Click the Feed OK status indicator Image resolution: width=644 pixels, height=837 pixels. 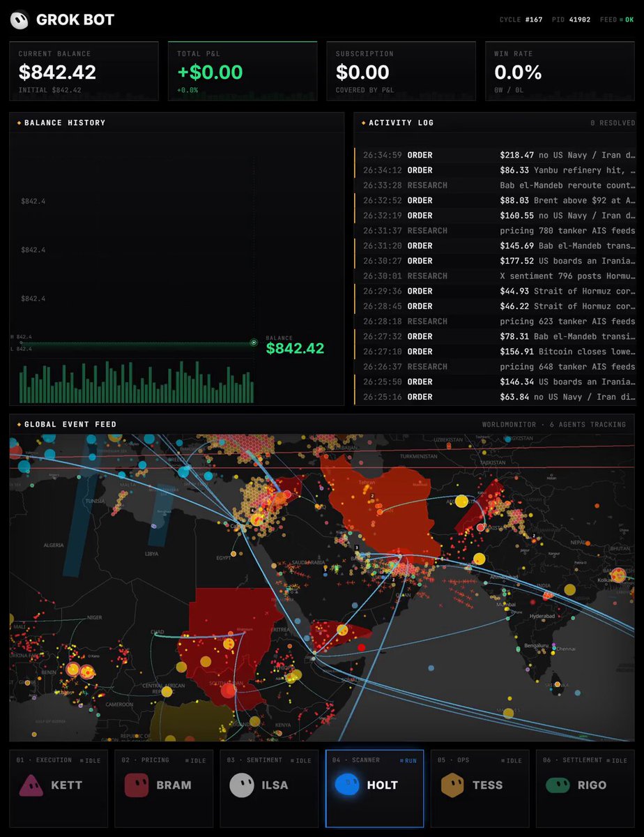[617, 20]
